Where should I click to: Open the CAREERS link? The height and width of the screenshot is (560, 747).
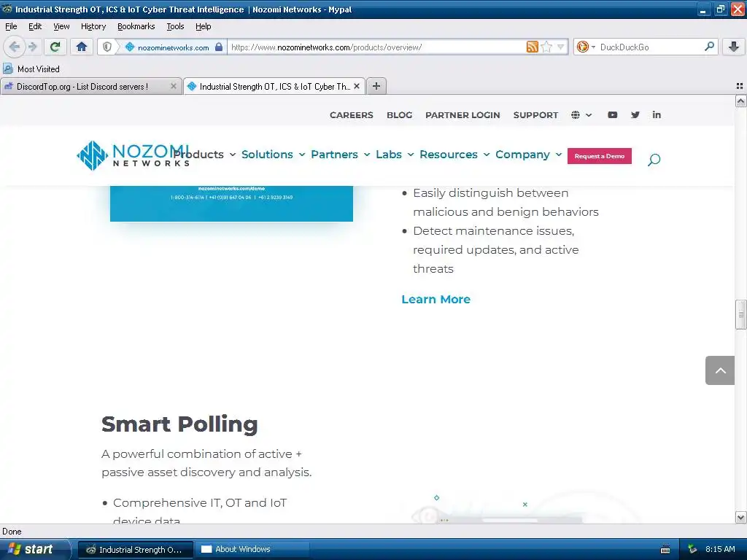[351, 114]
